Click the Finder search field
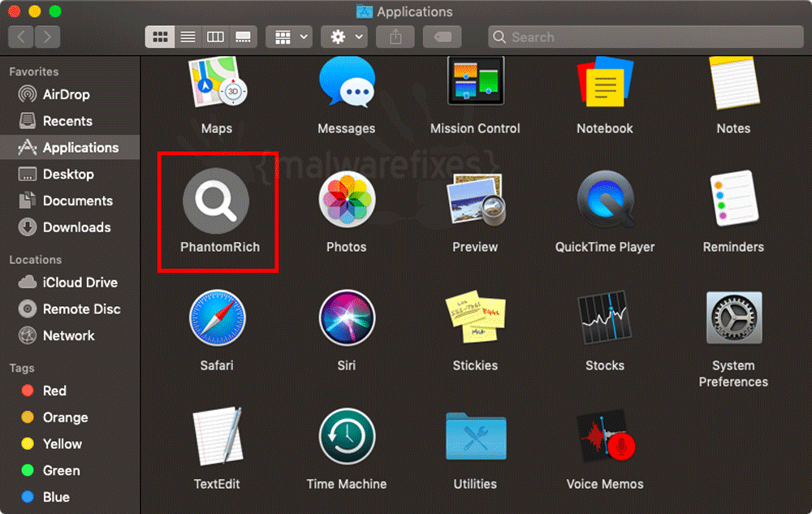The width and height of the screenshot is (812, 514). pos(646,37)
